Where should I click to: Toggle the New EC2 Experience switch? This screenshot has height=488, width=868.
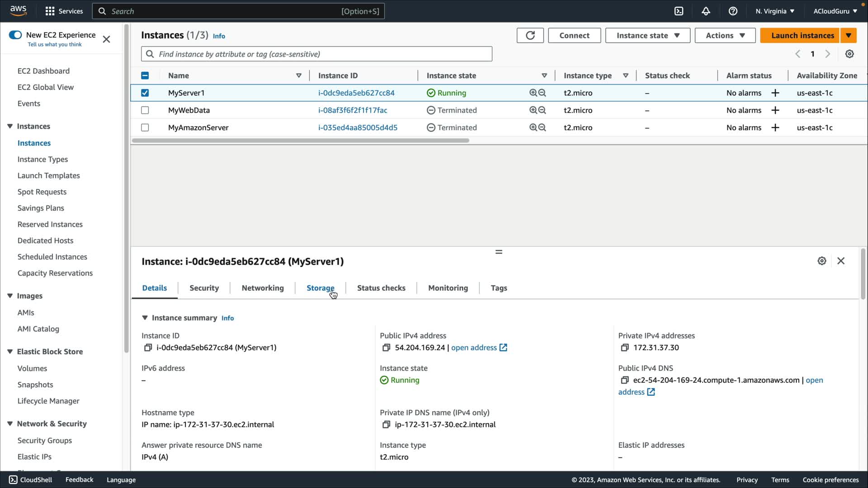click(15, 35)
